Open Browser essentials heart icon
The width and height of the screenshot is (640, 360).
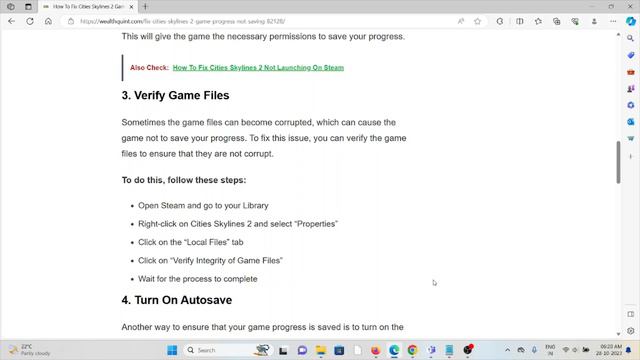coord(575,21)
